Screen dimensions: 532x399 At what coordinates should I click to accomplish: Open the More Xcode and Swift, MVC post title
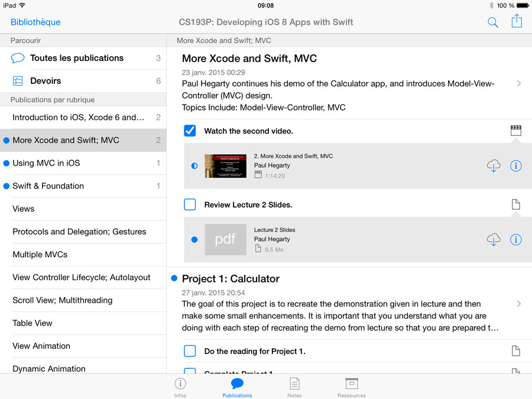(x=249, y=59)
